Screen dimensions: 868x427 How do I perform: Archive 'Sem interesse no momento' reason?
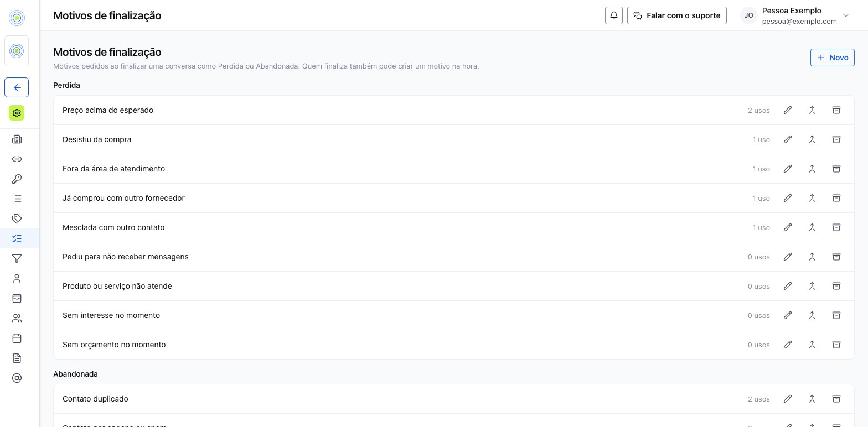pyautogui.click(x=836, y=315)
